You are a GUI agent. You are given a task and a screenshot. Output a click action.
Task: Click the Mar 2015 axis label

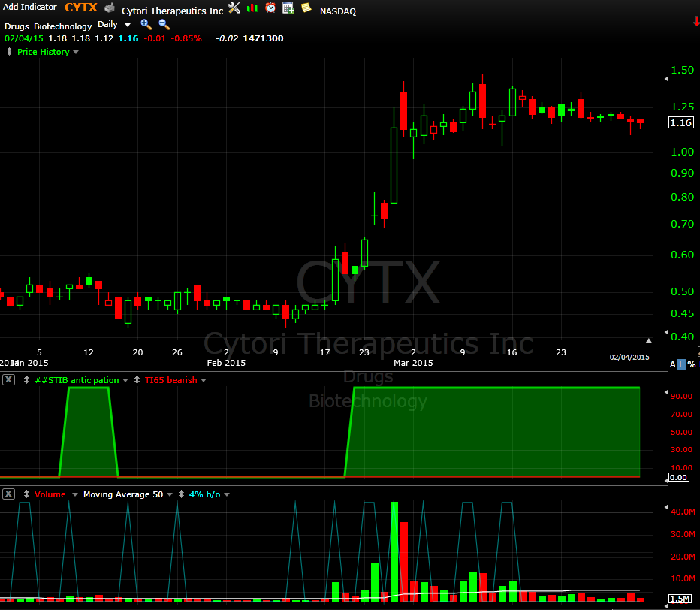pyautogui.click(x=413, y=363)
